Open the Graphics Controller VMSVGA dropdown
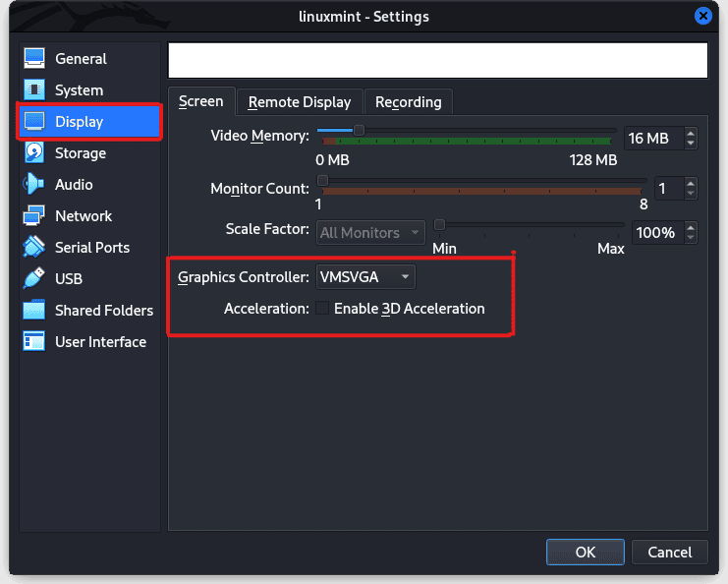This screenshot has width=728, height=584. [x=365, y=277]
